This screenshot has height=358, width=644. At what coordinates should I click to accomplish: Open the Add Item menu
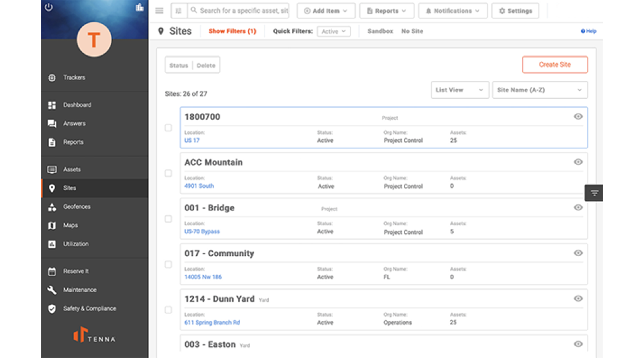pyautogui.click(x=326, y=11)
